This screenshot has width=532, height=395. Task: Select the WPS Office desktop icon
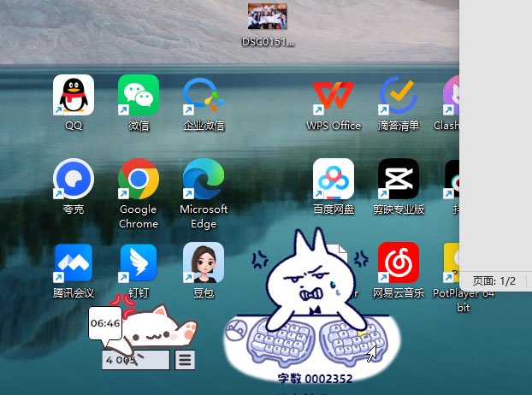334,95
